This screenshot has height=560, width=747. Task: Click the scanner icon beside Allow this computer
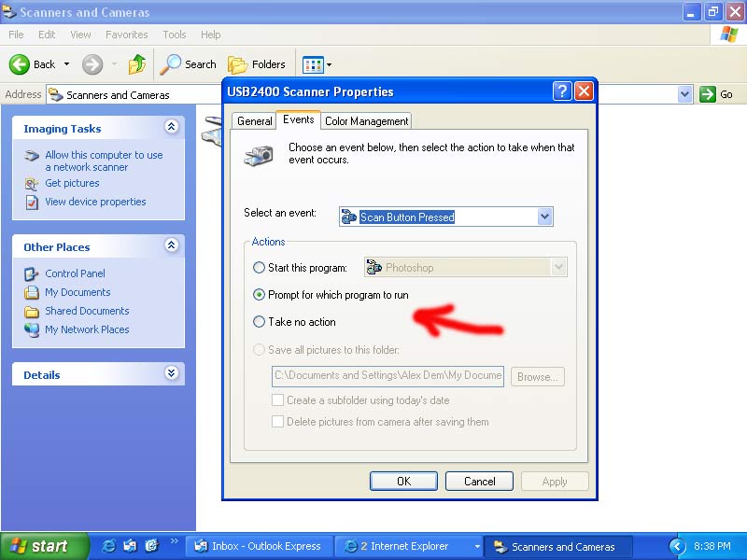(x=32, y=156)
